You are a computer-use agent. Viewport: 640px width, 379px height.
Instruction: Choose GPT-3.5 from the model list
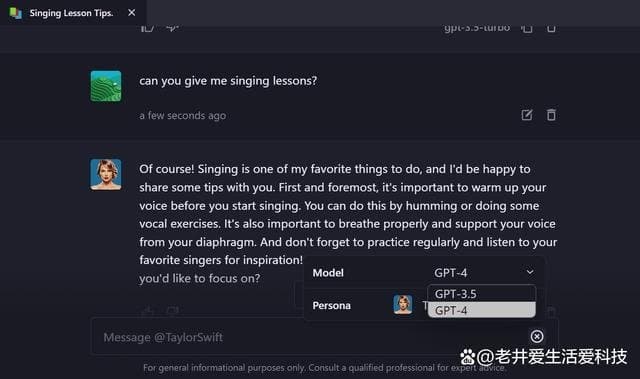[x=481, y=294]
